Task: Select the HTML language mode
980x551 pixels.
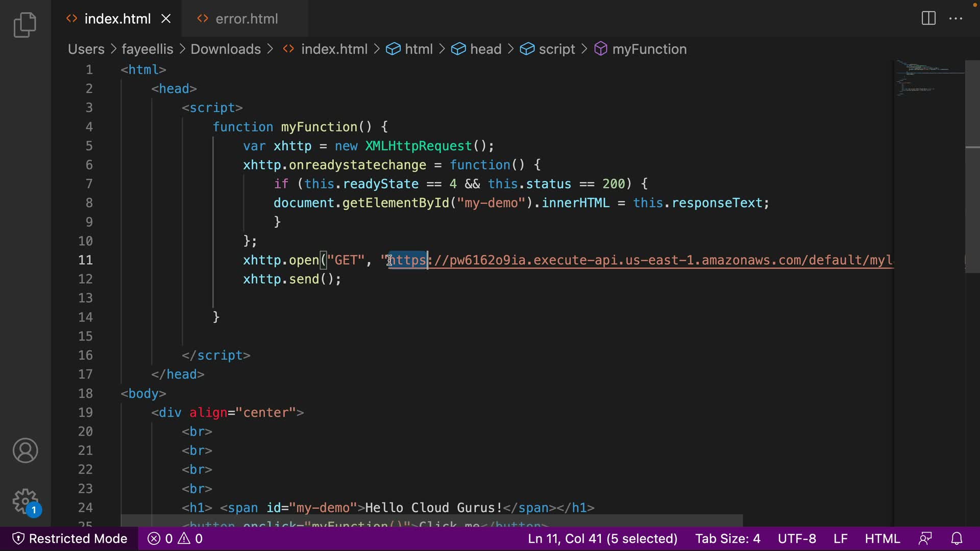Action: pos(882,539)
